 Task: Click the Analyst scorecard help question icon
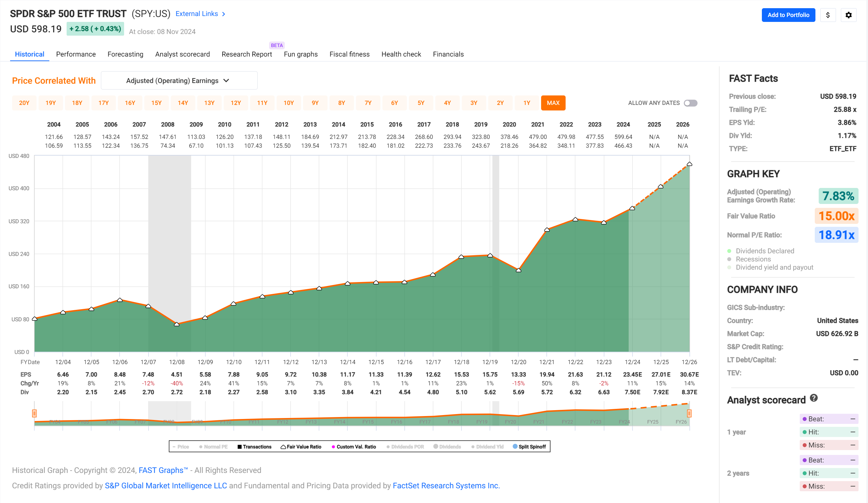(813, 398)
